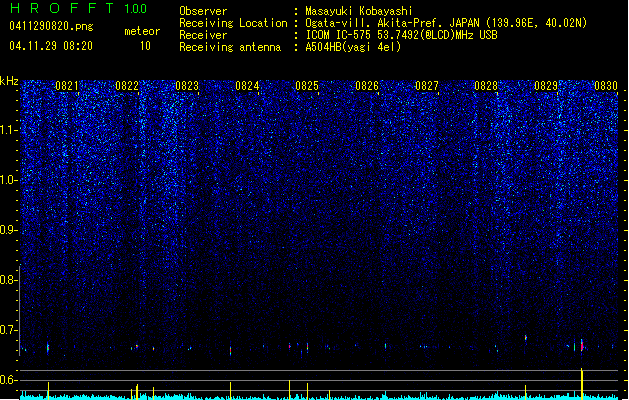
Task: Click the Receiving antenna label
Action: [230, 47]
